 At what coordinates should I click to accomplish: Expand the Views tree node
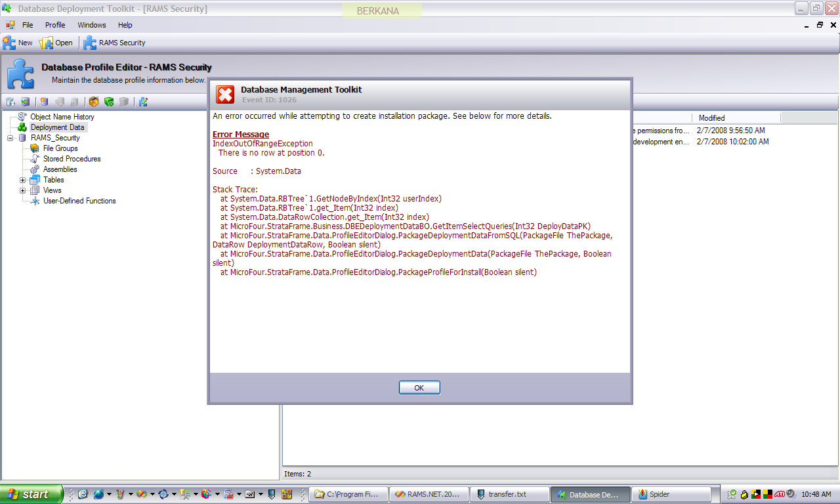23,190
